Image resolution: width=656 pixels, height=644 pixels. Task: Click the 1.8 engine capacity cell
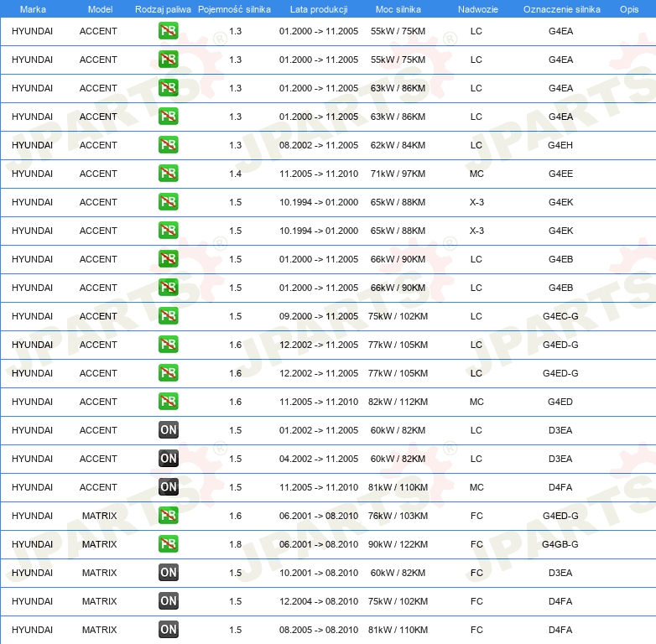click(235, 544)
